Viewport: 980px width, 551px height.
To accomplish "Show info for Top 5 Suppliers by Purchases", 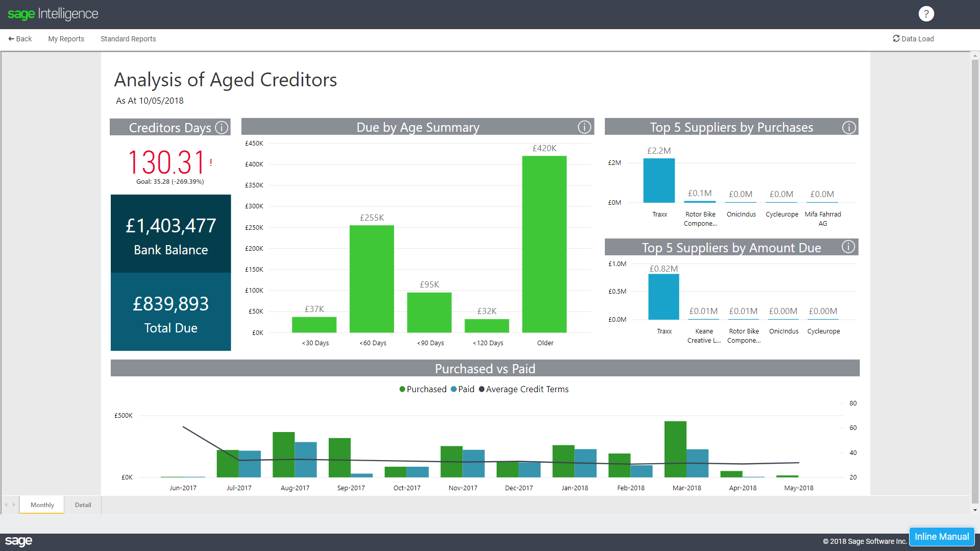I will [x=848, y=127].
